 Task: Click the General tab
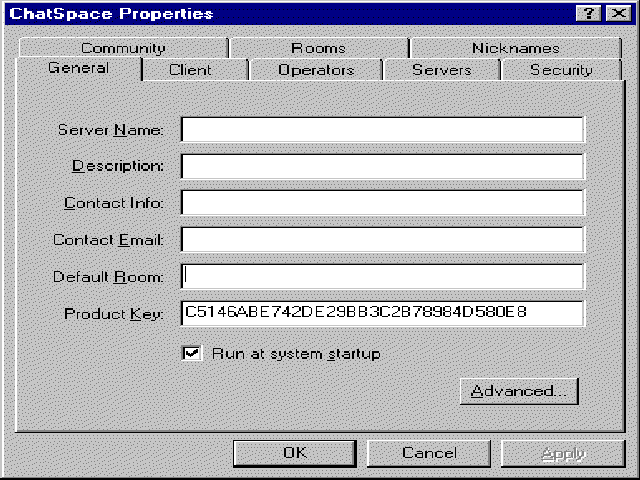(78, 69)
